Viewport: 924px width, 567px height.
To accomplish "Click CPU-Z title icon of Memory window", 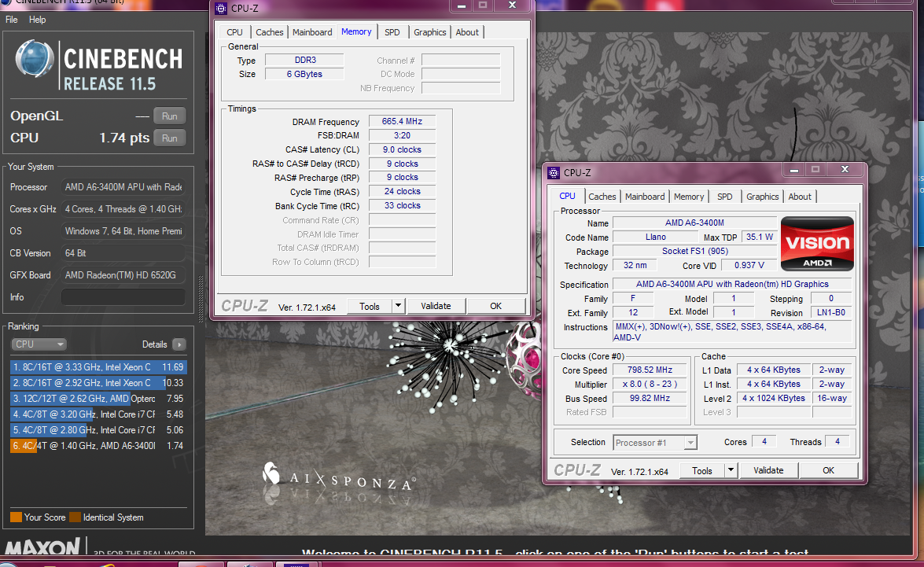I will [x=221, y=8].
